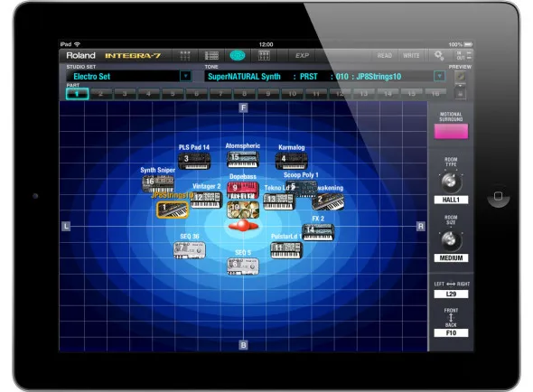Screen dimensions: 533x392
Task: Select the Atomspheric part 15 icon
Action: point(243,159)
